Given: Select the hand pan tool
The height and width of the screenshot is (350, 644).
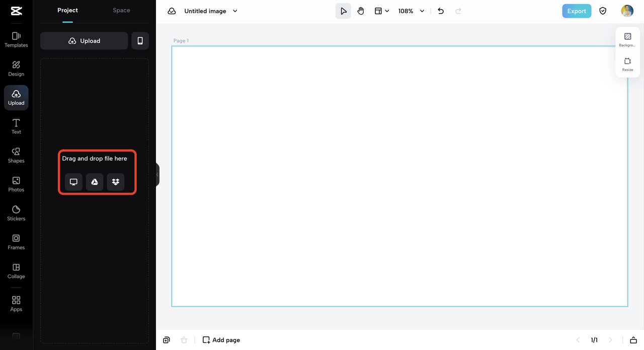Looking at the screenshot, I should coord(361,11).
